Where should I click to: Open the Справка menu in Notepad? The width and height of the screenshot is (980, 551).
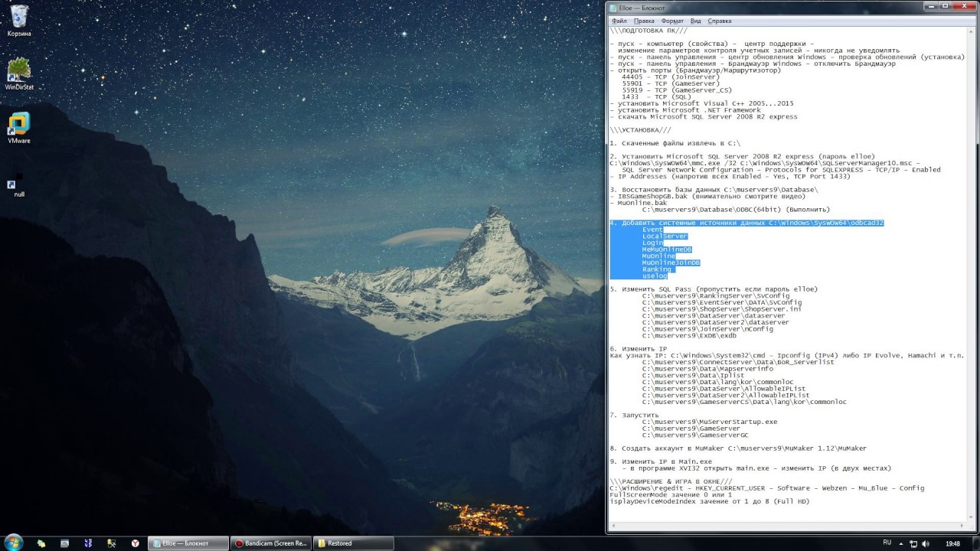(x=719, y=21)
